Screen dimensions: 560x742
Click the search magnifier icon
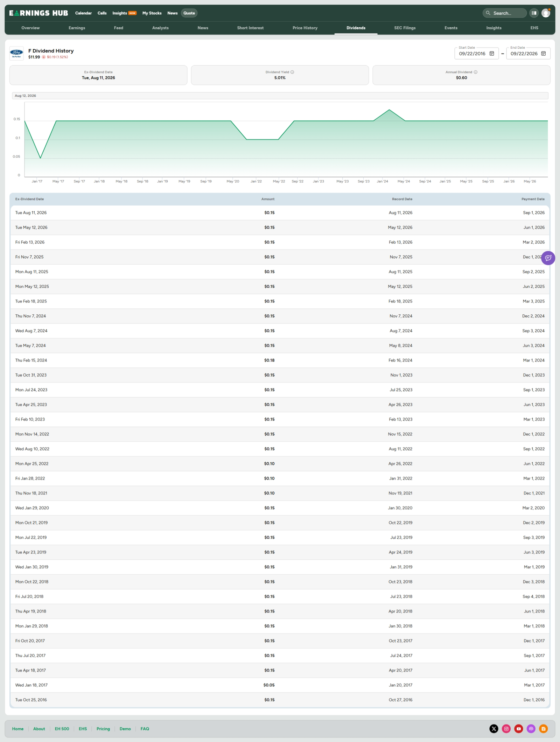point(488,13)
